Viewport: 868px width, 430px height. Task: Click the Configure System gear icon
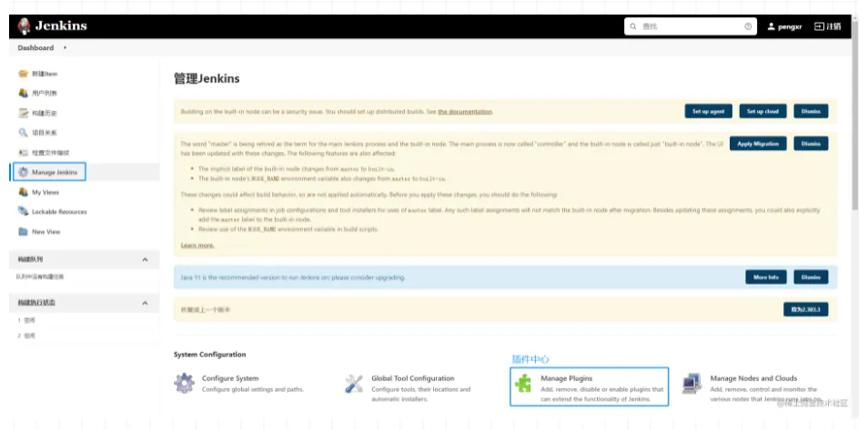(x=185, y=383)
